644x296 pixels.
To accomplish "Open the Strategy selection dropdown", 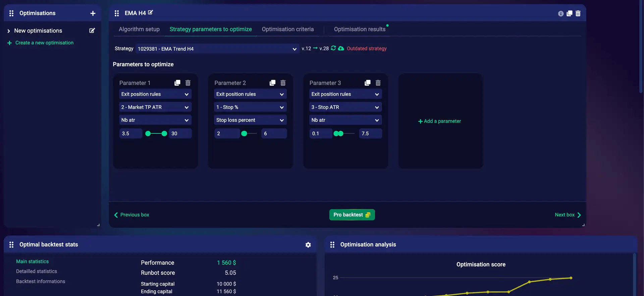I will coord(217,49).
